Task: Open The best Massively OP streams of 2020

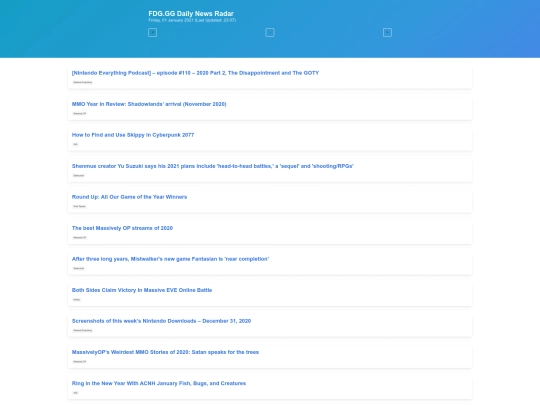Action: coord(122,228)
